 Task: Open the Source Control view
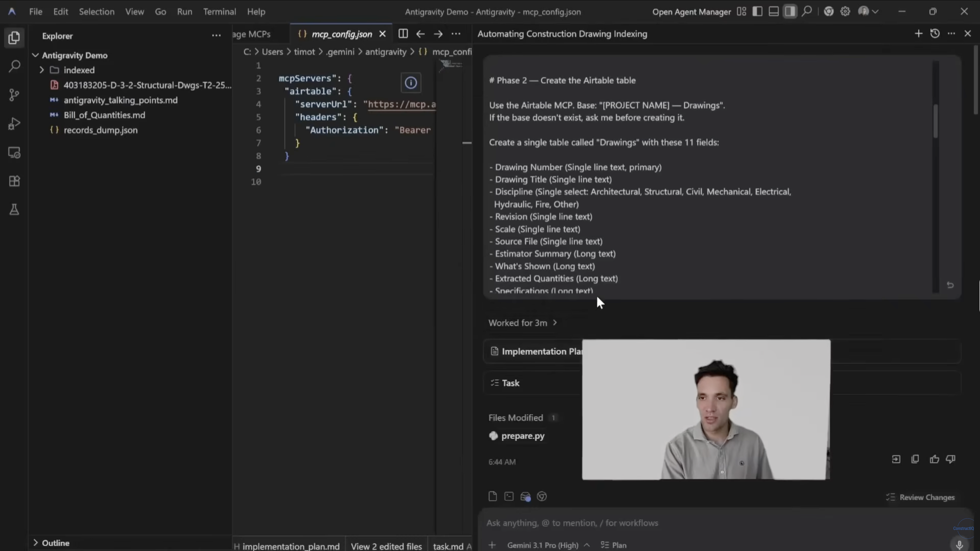(14, 95)
